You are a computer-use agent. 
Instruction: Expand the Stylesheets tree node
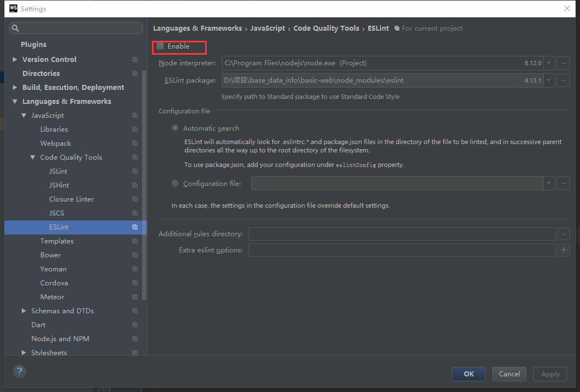(23, 352)
